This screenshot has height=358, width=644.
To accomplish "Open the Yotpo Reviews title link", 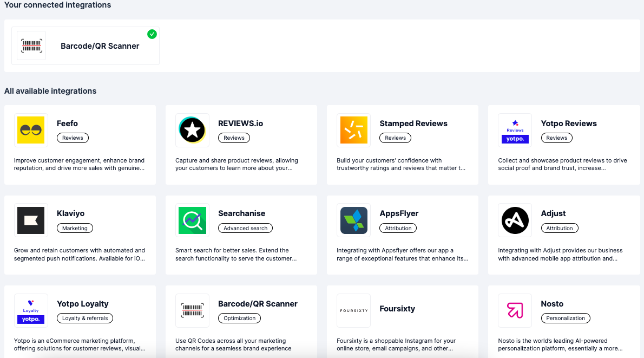I will pyautogui.click(x=568, y=123).
